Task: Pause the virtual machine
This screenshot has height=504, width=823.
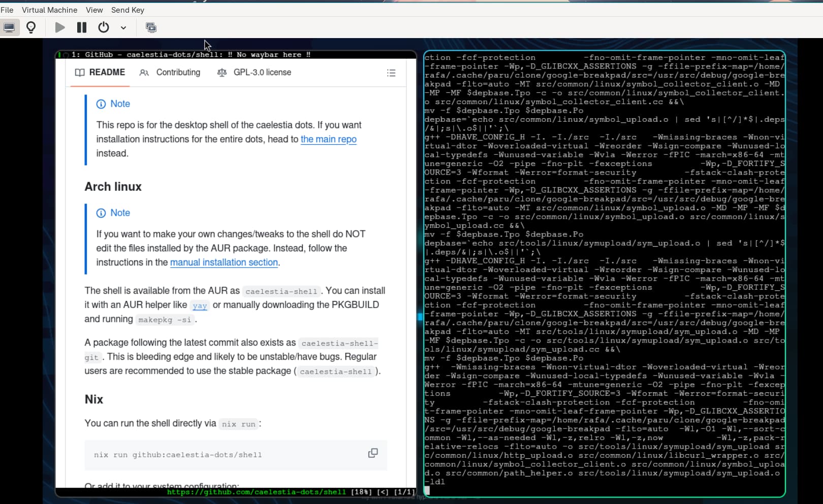Action: point(81,27)
